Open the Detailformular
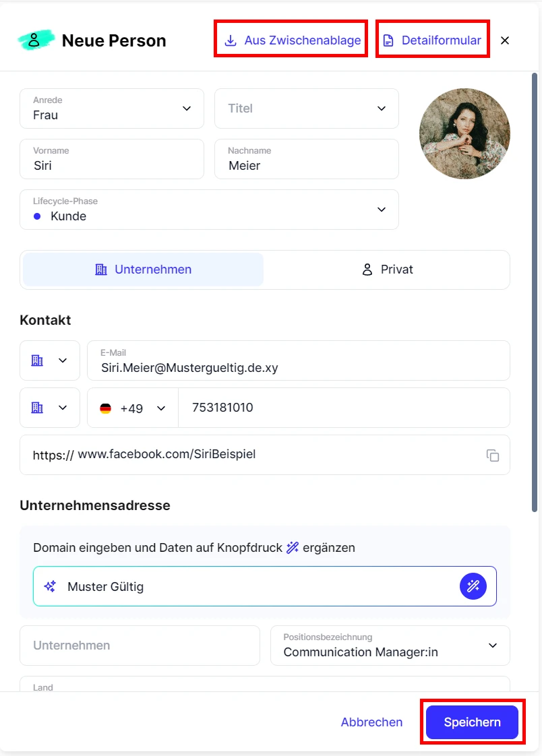 click(432, 40)
